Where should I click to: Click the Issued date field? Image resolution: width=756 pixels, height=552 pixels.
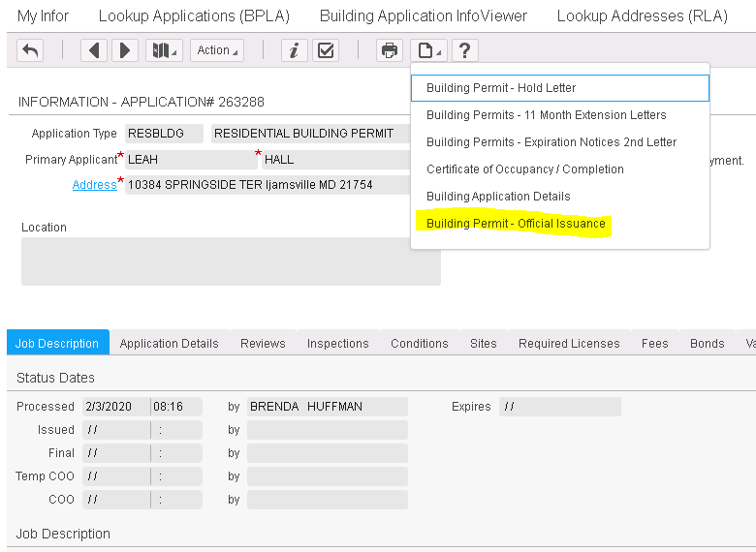pos(116,430)
